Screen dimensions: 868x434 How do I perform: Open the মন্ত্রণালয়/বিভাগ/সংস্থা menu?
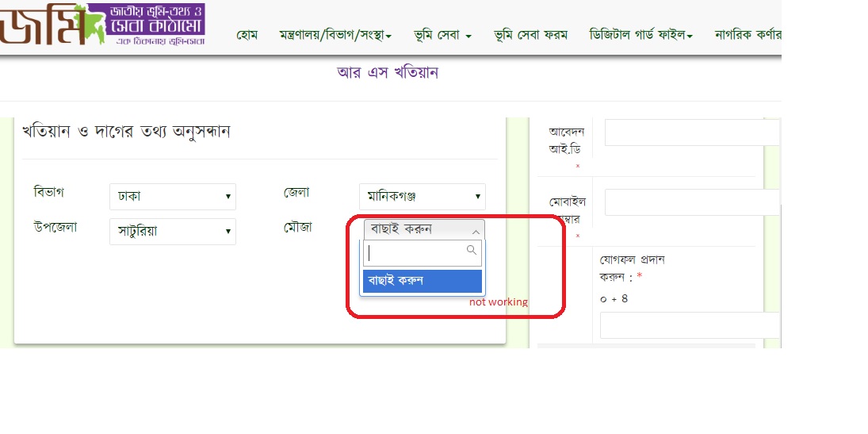[x=335, y=36]
